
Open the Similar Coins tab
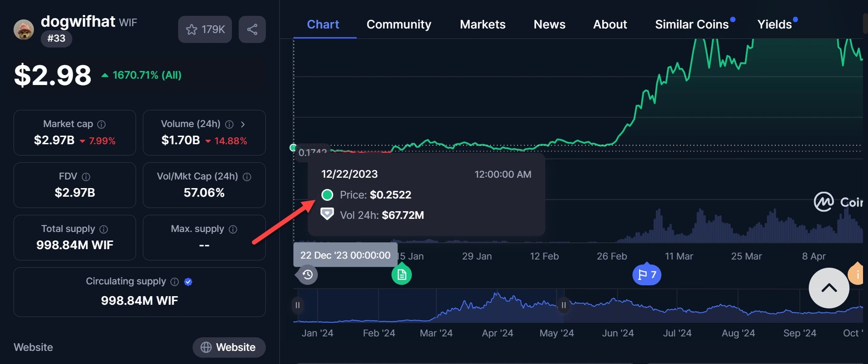[x=692, y=24]
